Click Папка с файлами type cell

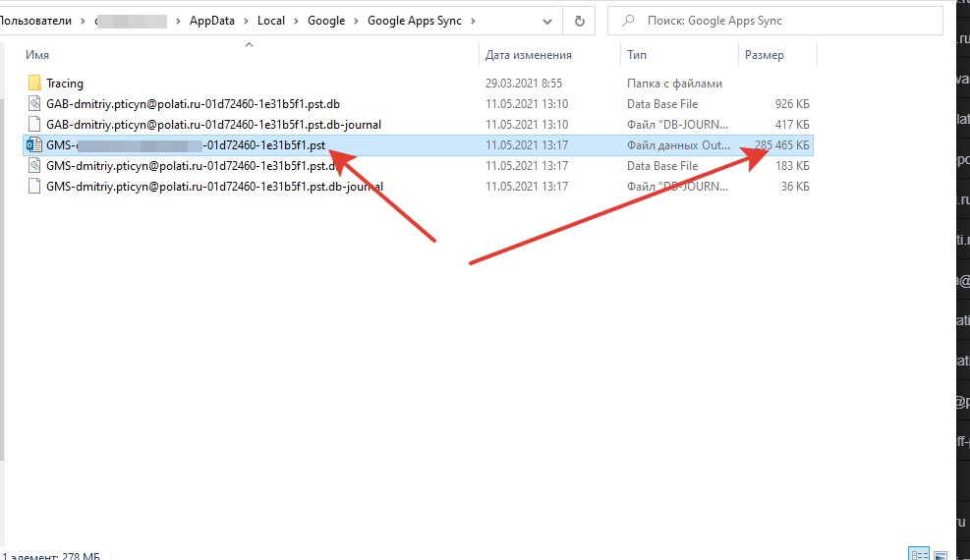click(674, 84)
